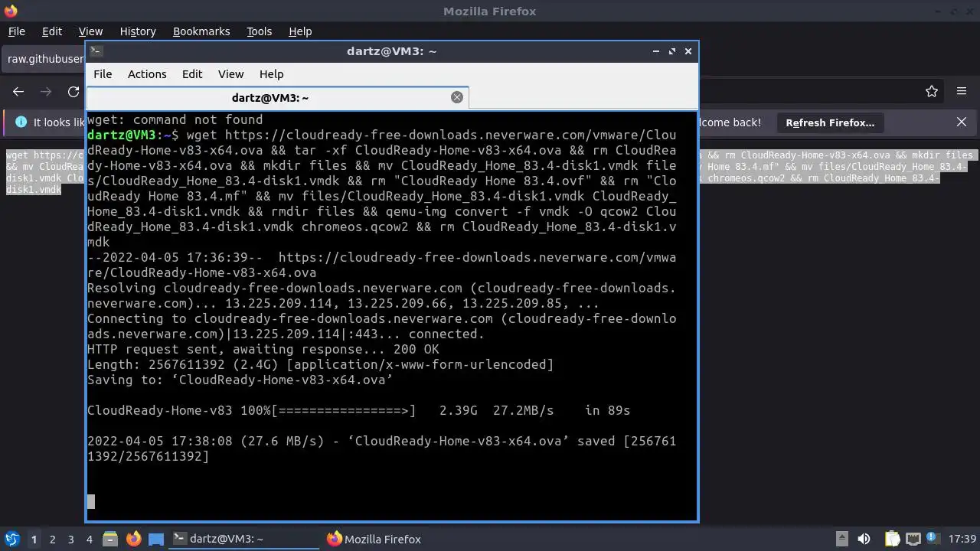The height and width of the screenshot is (551, 980).
Task: Open the network connection tray icon
Action: pyautogui.click(x=913, y=539)
